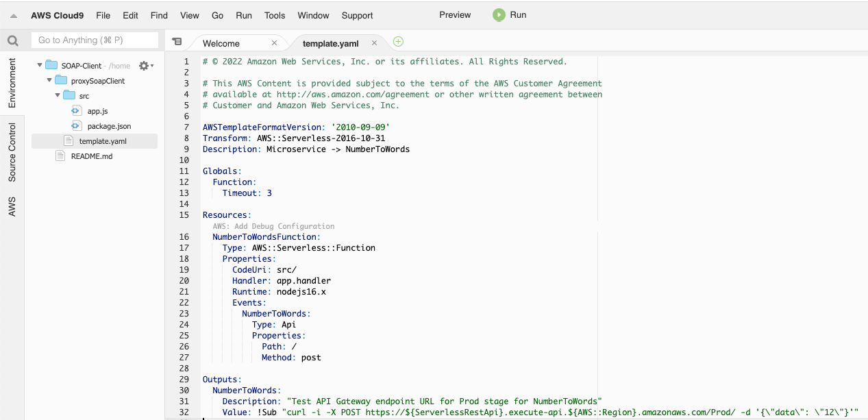Screen dimensions: 868x420
Task: Open the AWS side panel
Action: coord(12,206)
